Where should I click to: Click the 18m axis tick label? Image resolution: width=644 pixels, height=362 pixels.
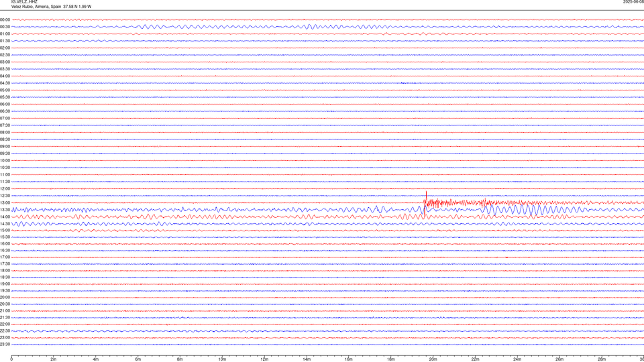(x=391, y=359)
